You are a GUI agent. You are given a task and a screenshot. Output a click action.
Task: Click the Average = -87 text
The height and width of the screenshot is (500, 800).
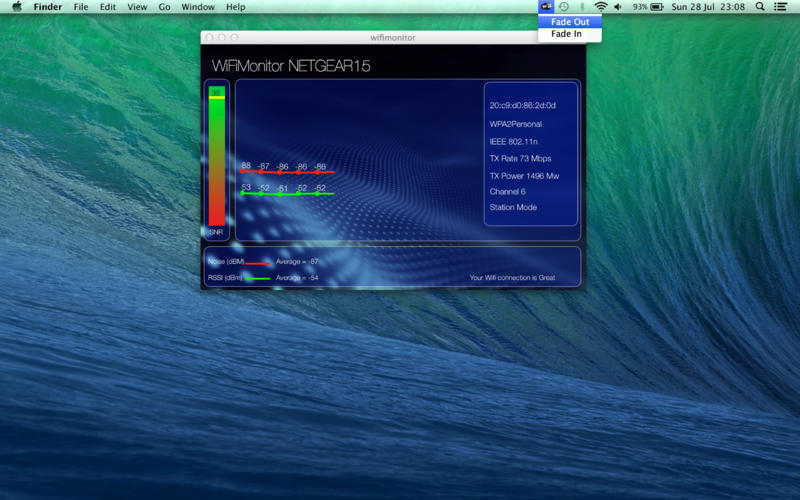point(297,261)
